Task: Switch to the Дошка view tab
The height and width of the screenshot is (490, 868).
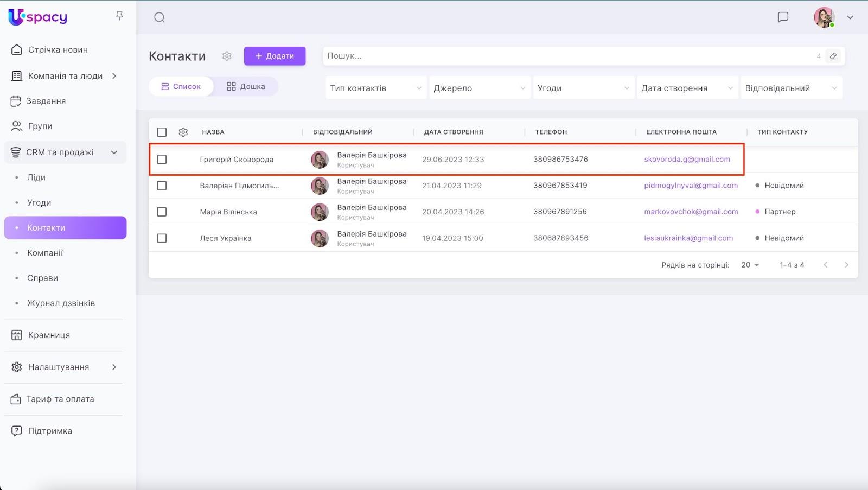Action: (246, 86)
